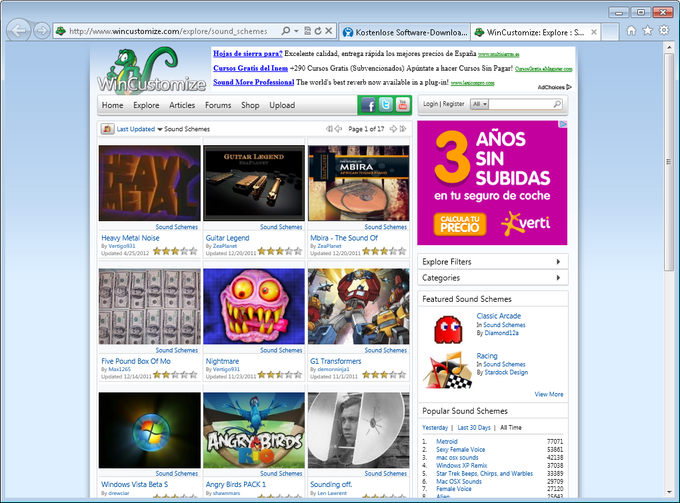Click the vertical scrollbar thumb

[x=669, y=162]
